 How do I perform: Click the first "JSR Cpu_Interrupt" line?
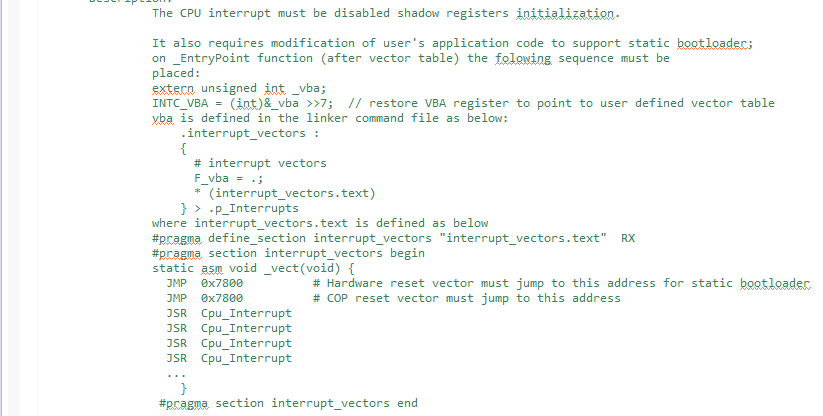pyautogui.click(x=229, y=313)
